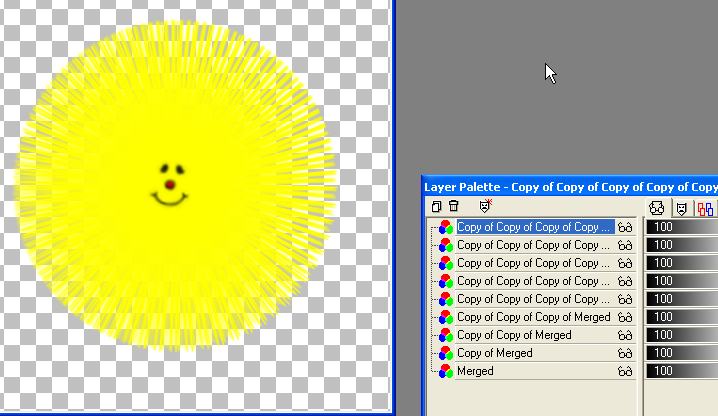Select the Copy of Copy of Merged layer
Screen dimensions: 718x416
pyautogui.click(x=514, y=335)
